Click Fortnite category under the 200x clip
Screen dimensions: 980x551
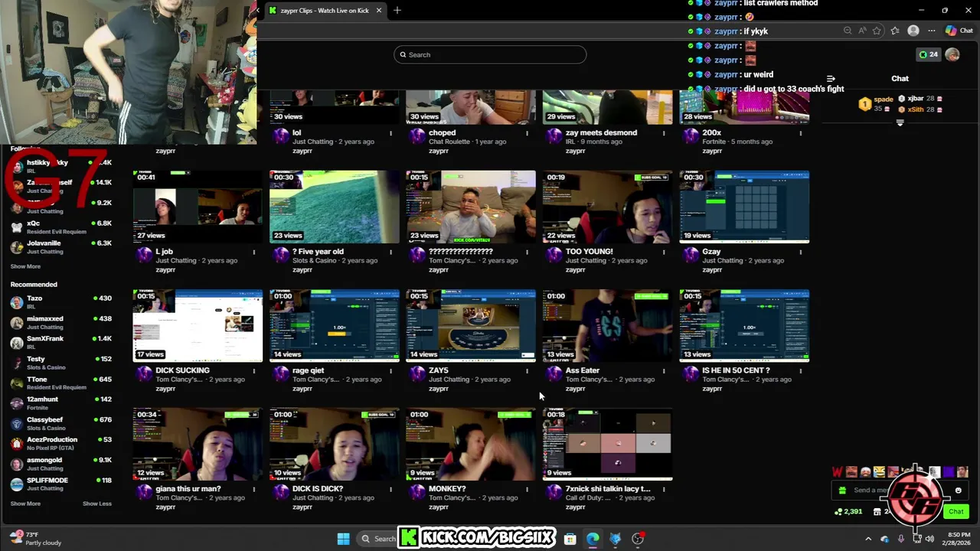(x=714, y=142)
